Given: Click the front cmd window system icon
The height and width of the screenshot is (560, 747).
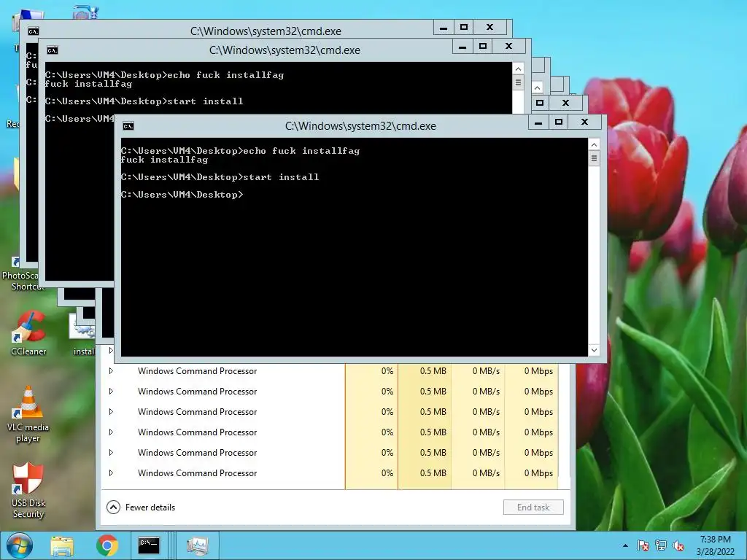Looking at the screenshot, I should (x=128, y=126).
